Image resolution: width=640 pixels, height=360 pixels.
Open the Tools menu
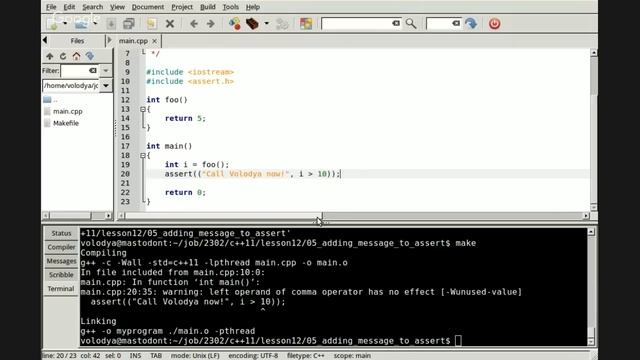tap(231, 7)
